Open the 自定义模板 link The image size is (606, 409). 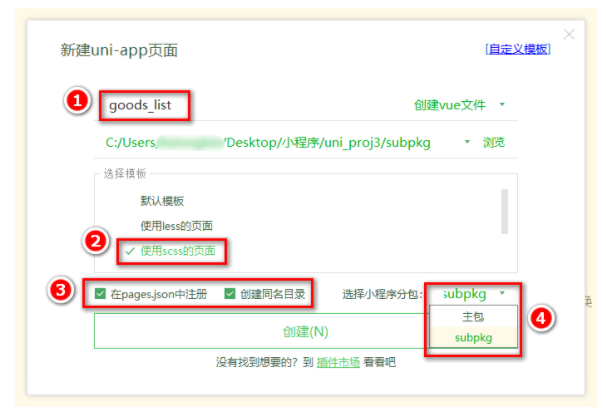pyautogui.click(x=518, y=49)
